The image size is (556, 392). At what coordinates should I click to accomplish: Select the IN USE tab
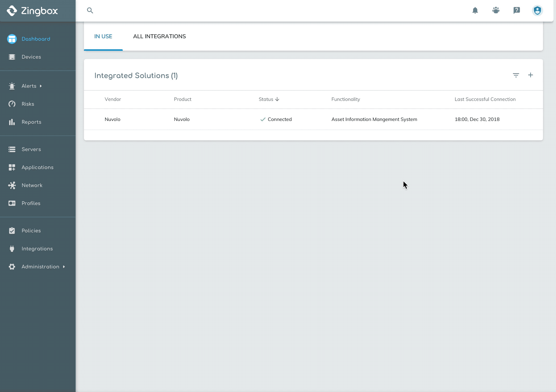pyautogui.click(x=103, y=36)
